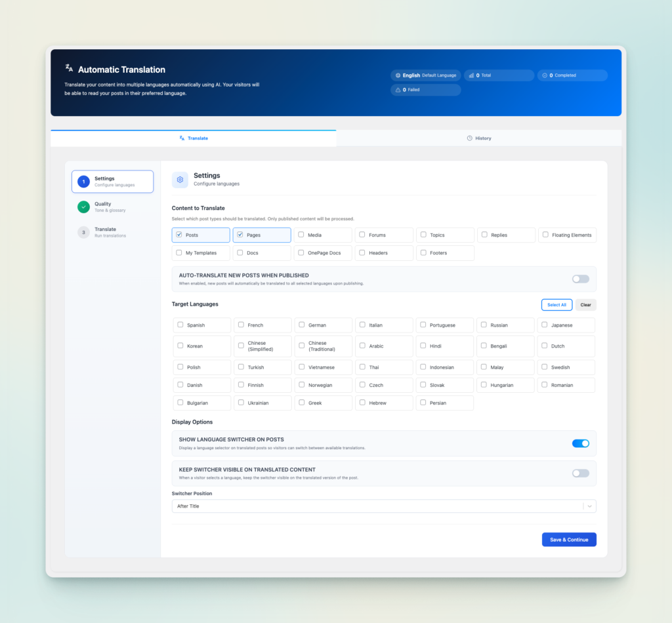Open the Switcher Position dropdown

pos(377,506)
